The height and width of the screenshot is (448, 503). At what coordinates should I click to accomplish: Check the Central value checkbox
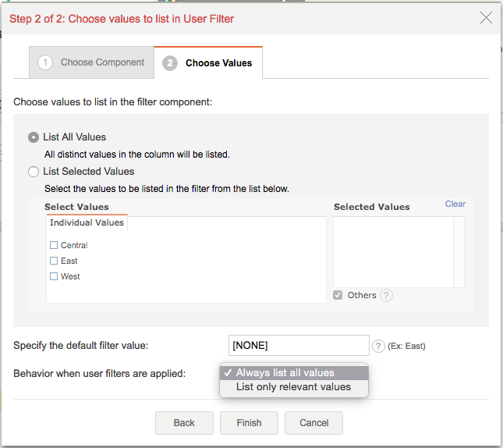[54, 245]
